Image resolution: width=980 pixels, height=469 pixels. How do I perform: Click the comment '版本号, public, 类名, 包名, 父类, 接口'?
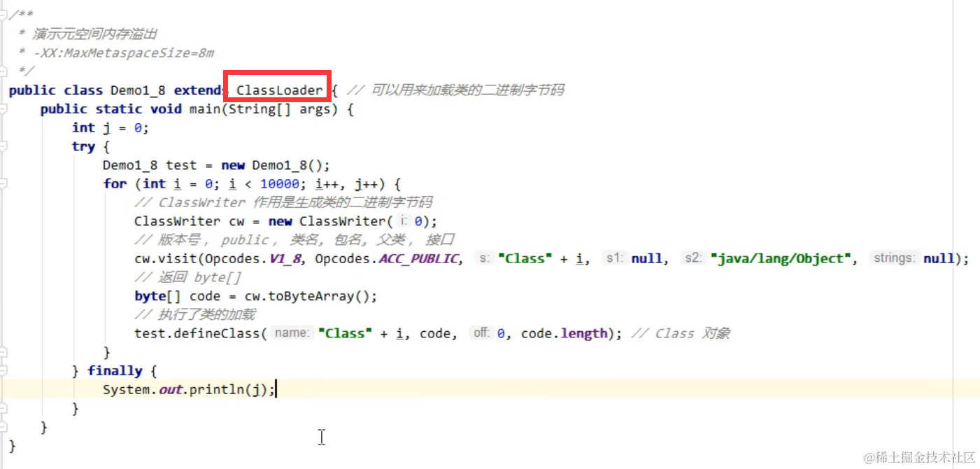(x=306, y=240)
